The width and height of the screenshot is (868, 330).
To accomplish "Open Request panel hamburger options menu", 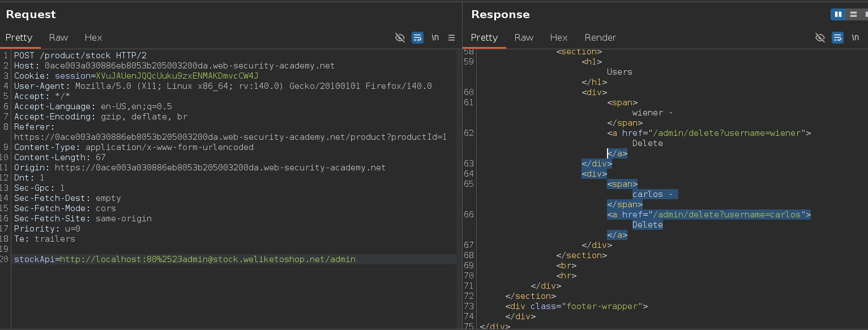I will pos(451,37).
